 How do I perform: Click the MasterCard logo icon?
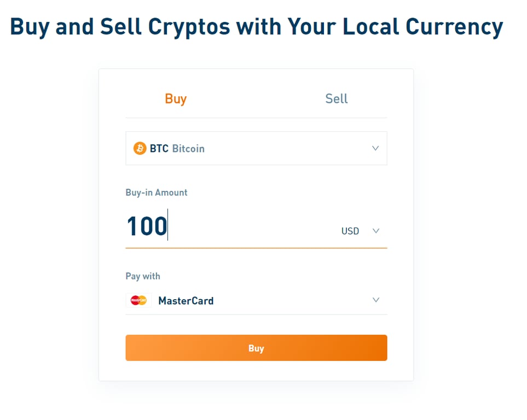[x=138, y=300]
